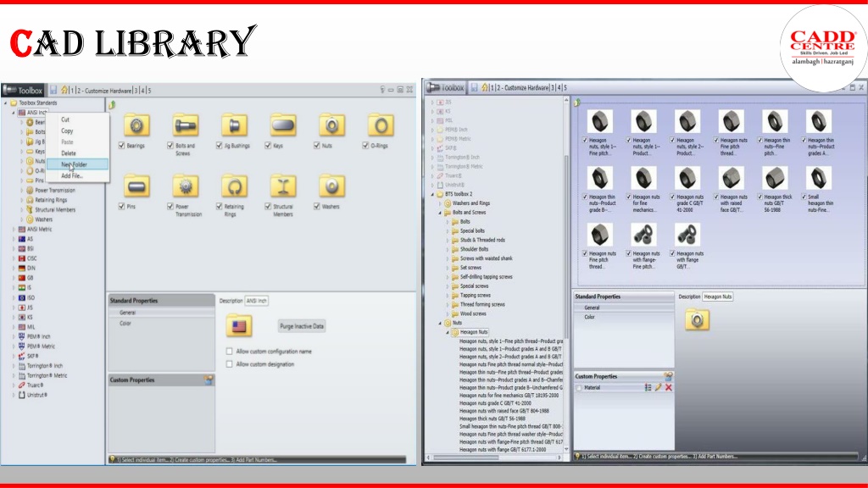Screen dimensions: 868x488
Task: Choose Delete from the context menu
Action: coord(69,153)
